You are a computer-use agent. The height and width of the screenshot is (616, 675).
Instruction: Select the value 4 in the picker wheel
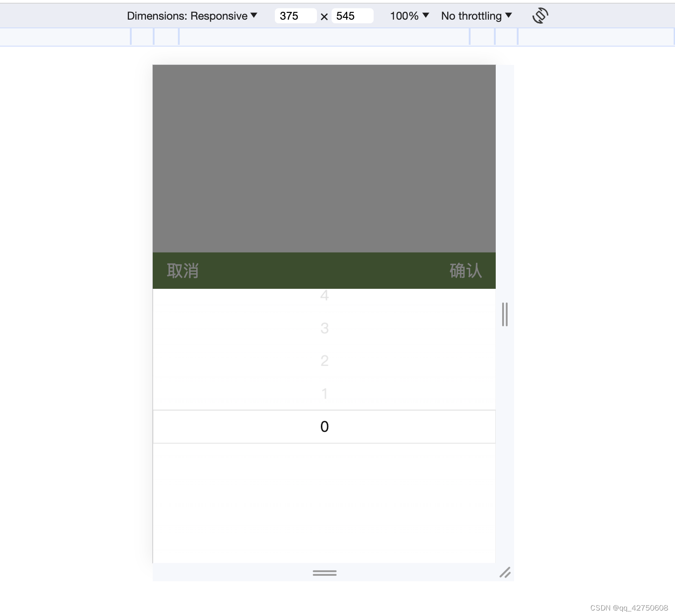pos(324,295)
